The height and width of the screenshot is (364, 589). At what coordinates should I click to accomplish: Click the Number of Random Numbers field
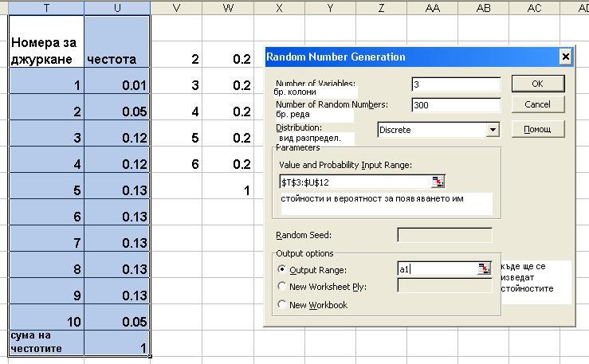coord(455,104)
